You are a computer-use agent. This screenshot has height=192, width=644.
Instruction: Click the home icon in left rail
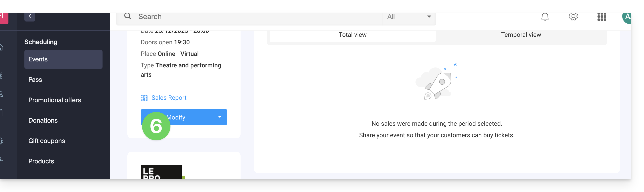tap(2, 47)
